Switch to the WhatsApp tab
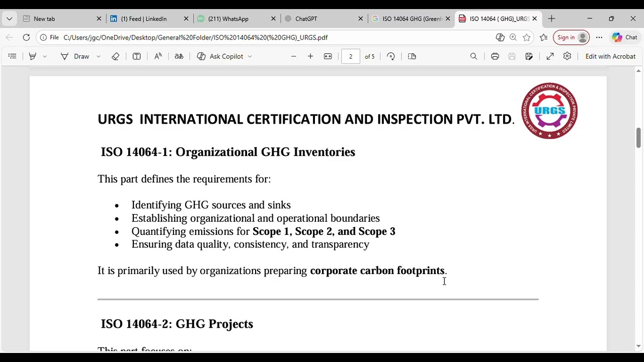Viewport: 644px width, 362px height. [235, 19]
